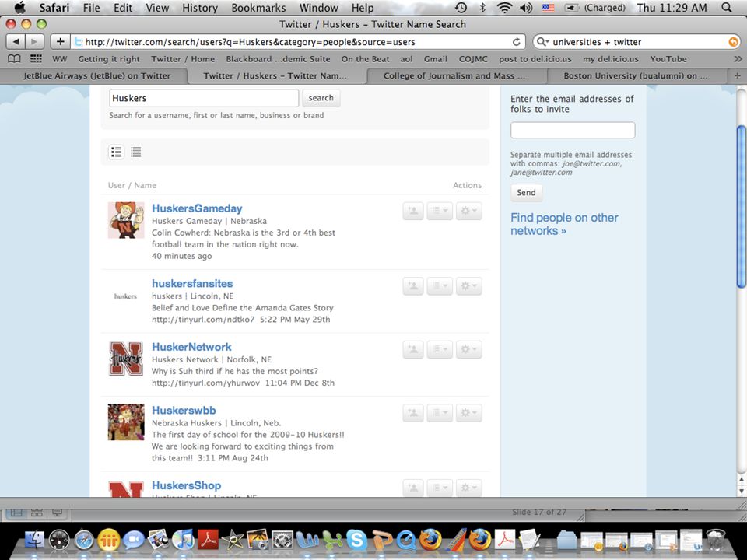
Task: Add bookmark using the plus button beside URL
Action: pyautogui.click(x=60, y=42)
